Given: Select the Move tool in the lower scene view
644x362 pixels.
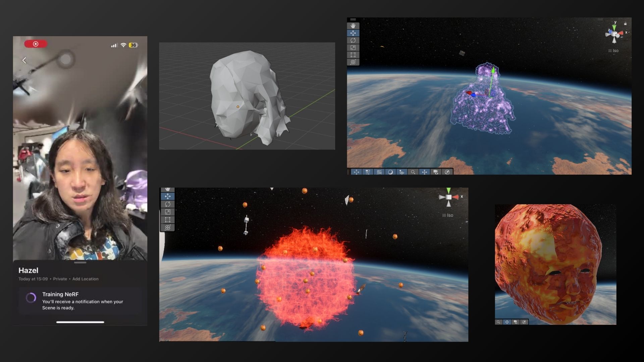Looking at the screenshot, I should click(x=168, y=196).
